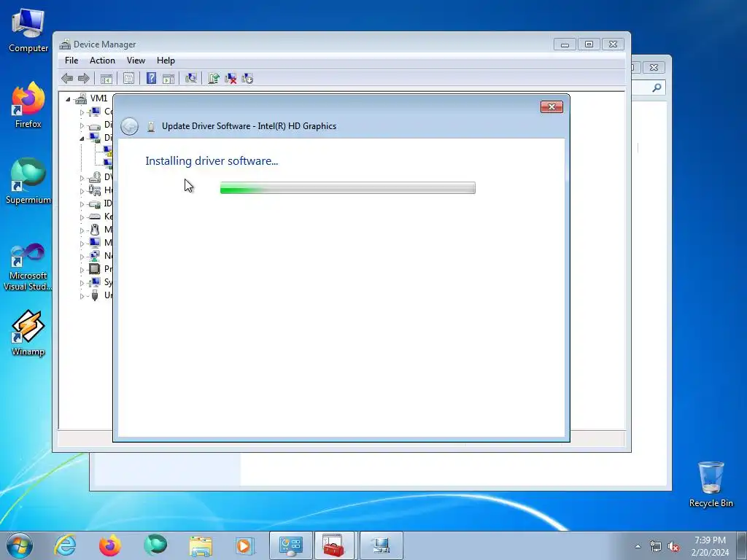Image resolution: width=747 pixels, height=560 pixels.
Task: Select the Recycle Bin desktop icon
Action: [x=711, y=484]
